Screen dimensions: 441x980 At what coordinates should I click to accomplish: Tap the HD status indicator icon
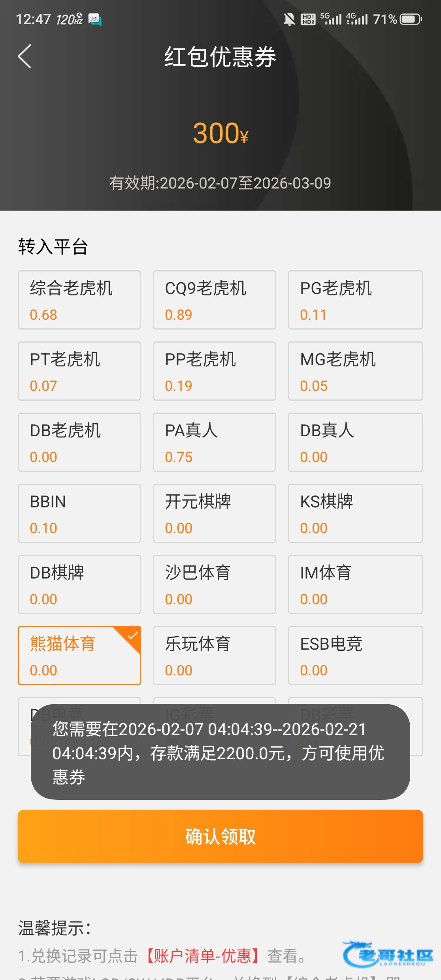(x=308, y=19)
